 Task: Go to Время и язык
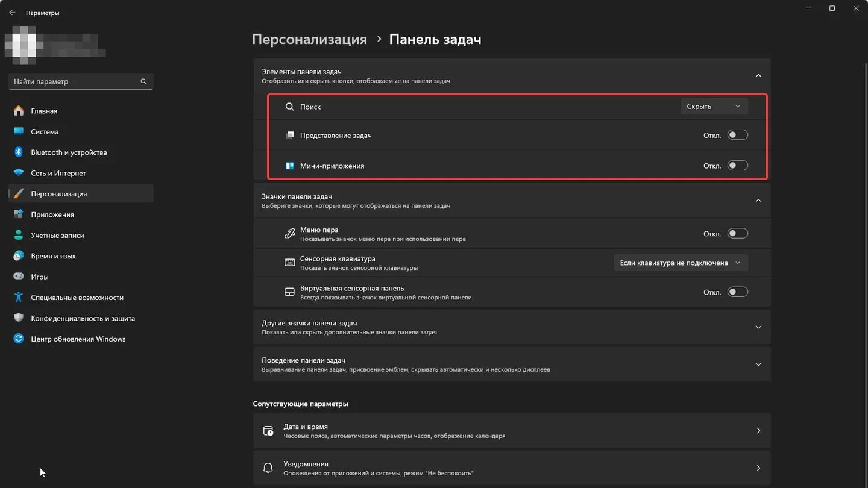[x=81, y=256]
